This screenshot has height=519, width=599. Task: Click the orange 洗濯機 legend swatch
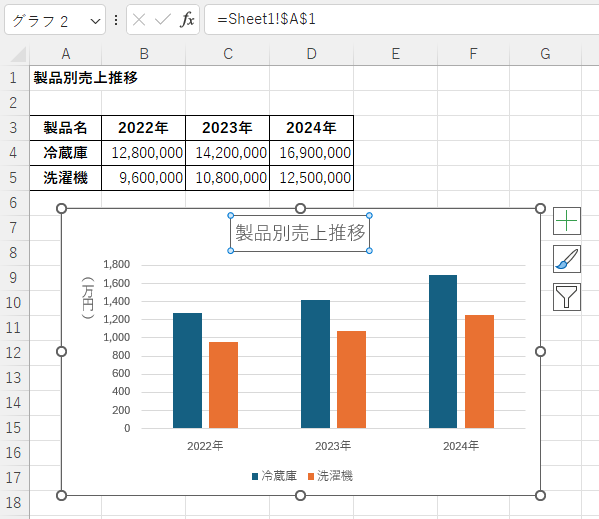(x=311, y=477)
